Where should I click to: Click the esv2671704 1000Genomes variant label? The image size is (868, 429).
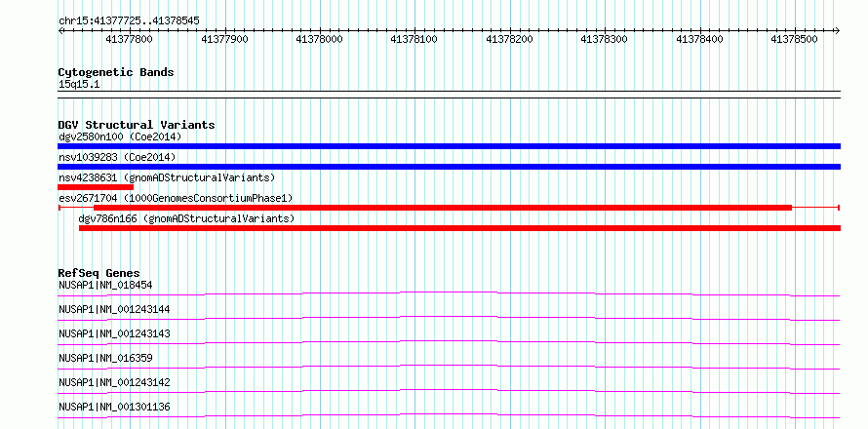(176, 198)
